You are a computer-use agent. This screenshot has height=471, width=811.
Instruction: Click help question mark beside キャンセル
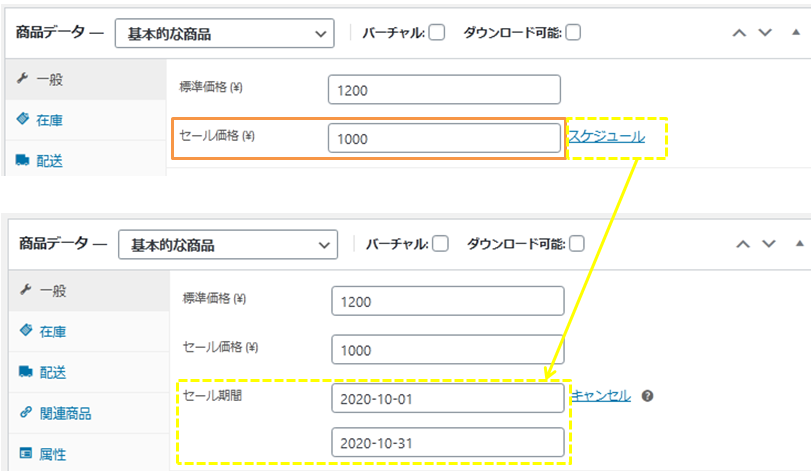647,396
